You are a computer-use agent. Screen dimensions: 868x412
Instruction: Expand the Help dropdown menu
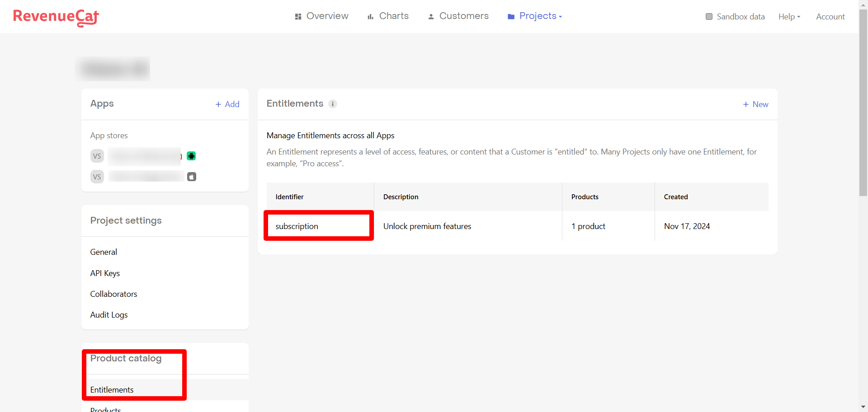[789, 17]
